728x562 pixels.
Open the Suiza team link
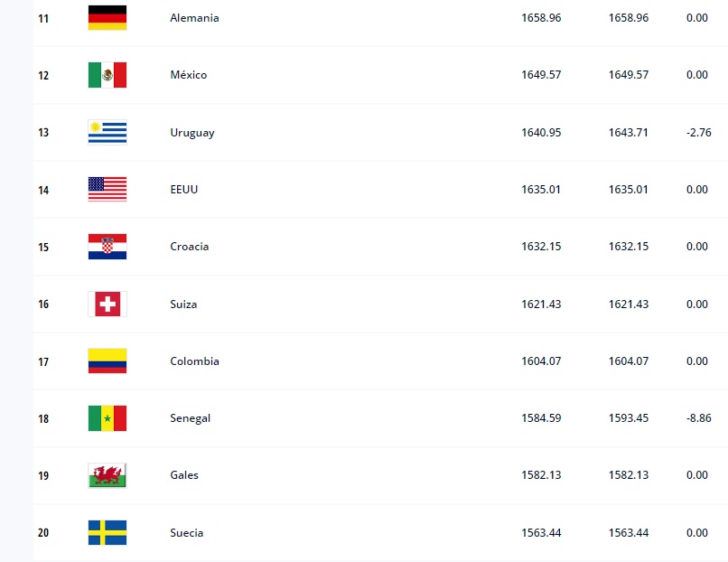tap(183, 304)
